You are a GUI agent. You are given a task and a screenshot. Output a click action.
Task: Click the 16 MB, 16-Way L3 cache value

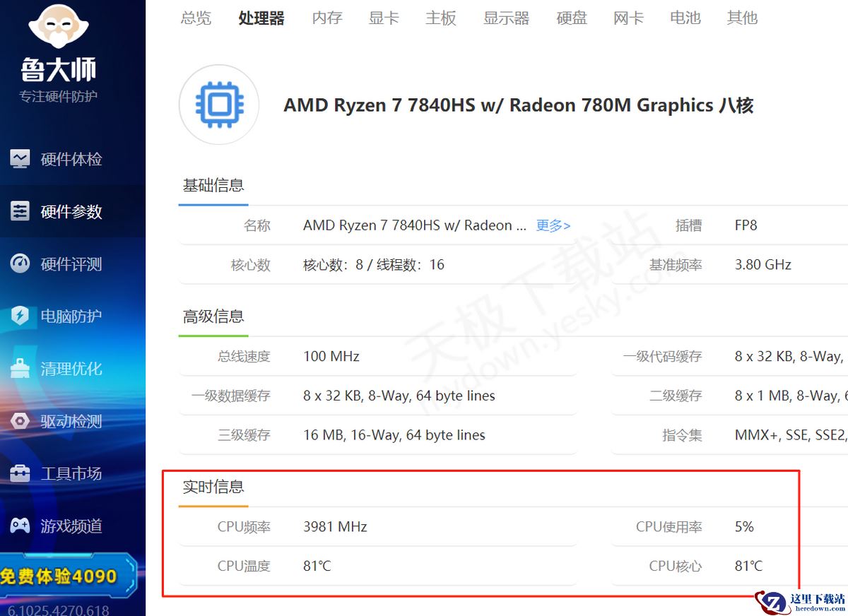394,435
